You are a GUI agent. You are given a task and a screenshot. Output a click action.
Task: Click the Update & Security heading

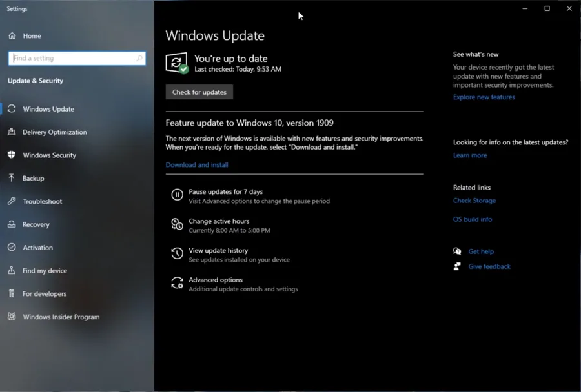pyautogui.click(x=36, y=81)
